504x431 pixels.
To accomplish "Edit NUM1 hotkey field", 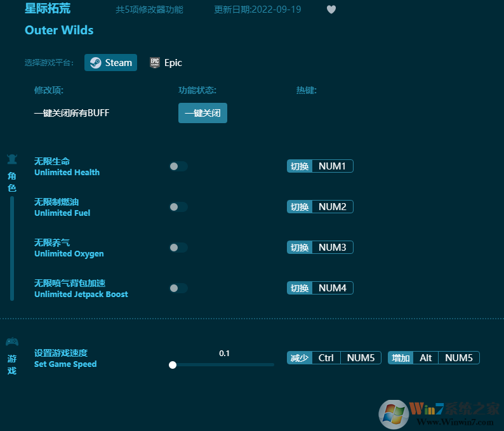I will coord(333,166).
